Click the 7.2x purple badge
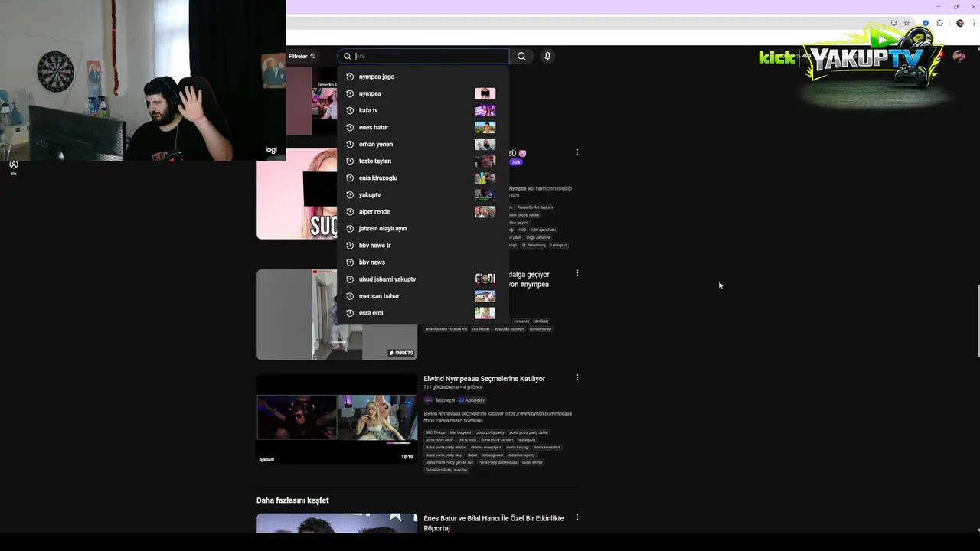This screenshot has width=980, height=551. point(516,162)
